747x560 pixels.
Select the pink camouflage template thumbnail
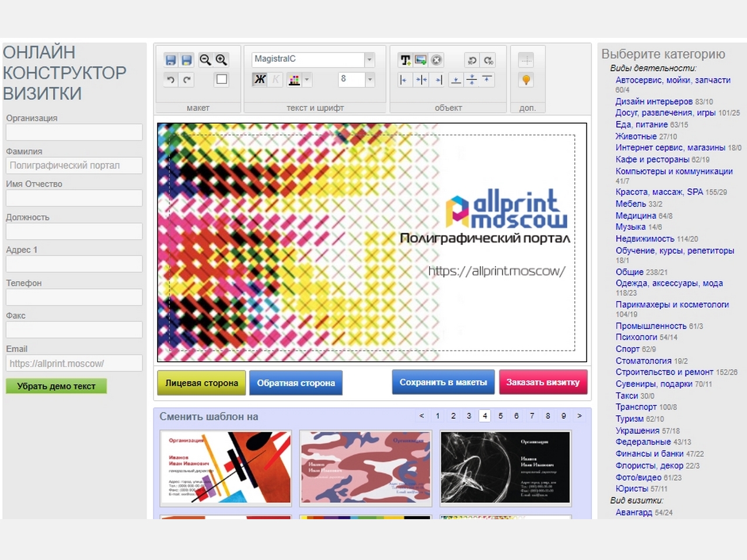pos(365,468)
